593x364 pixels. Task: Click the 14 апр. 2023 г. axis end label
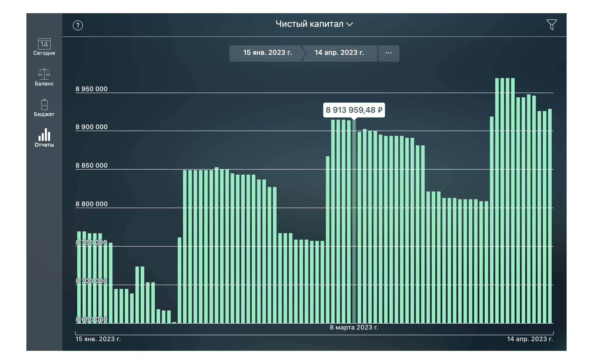[530, 339]
